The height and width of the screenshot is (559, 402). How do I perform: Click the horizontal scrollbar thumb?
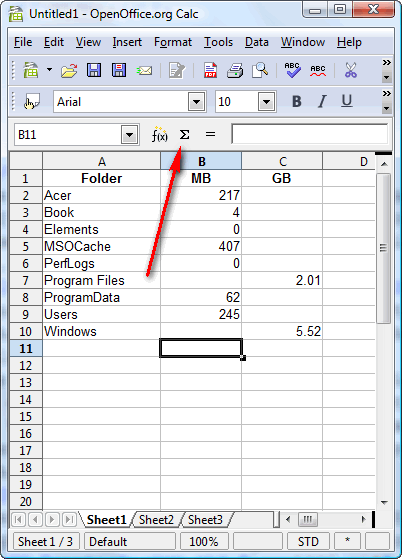coord(307,519)
